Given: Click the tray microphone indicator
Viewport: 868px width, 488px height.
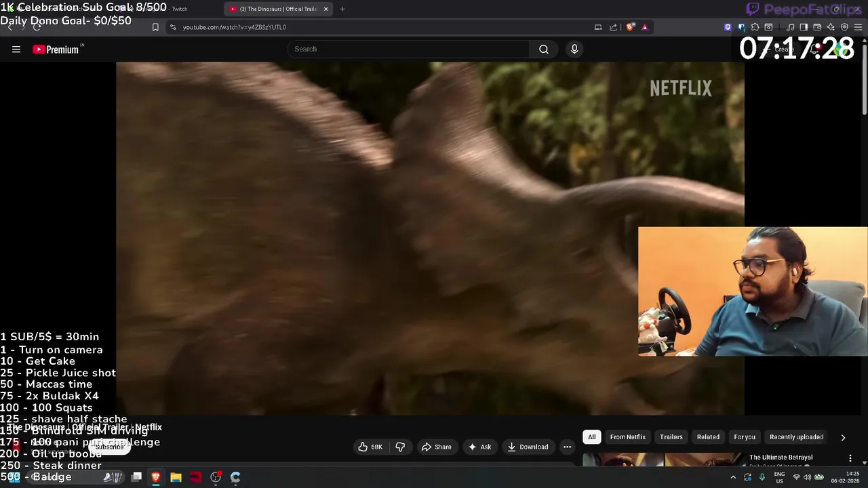Looking at the screenshot, I should [x=762, y=477].
